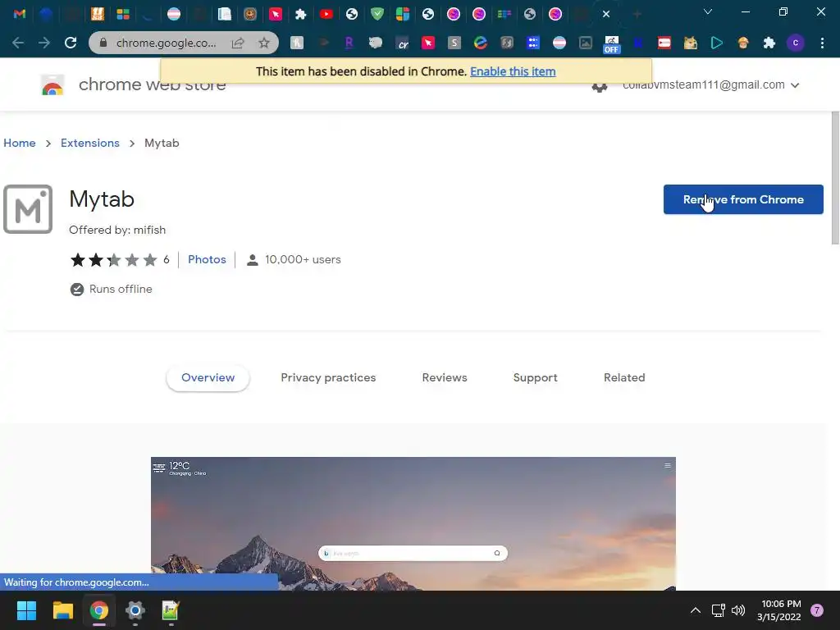Open the Extensions puzzle menu
Image resolution: width=840 pixels, height=630 pixels.
pos(769,43)
